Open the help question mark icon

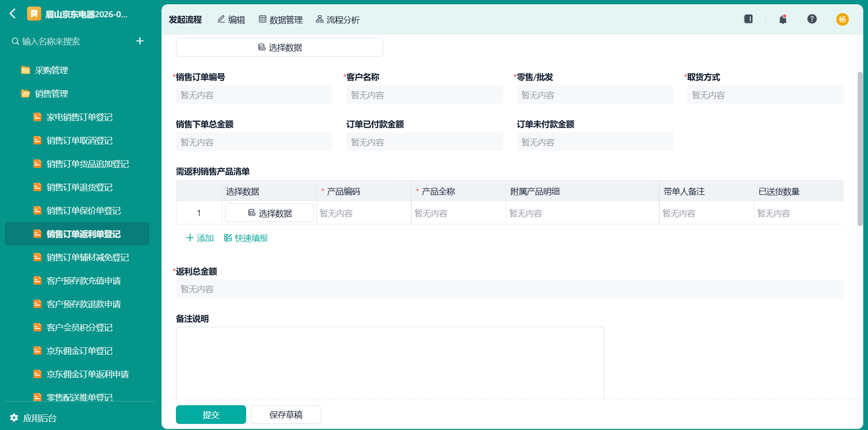812,19
